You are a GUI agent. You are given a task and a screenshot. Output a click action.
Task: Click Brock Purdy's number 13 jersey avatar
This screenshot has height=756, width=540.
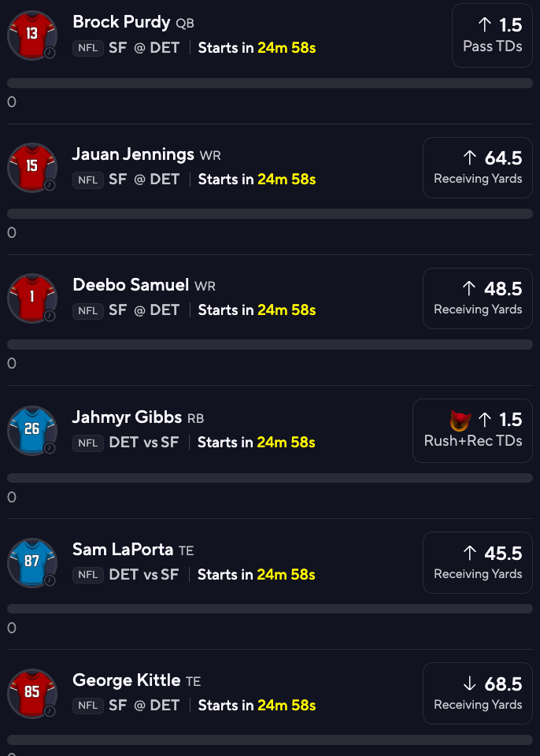click(32, 35)
